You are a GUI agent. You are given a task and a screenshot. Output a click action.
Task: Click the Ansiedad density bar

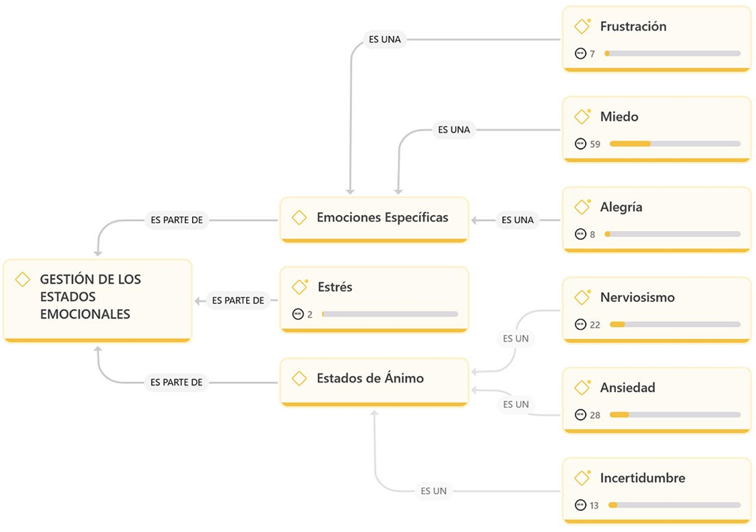[x=675, y=415]
